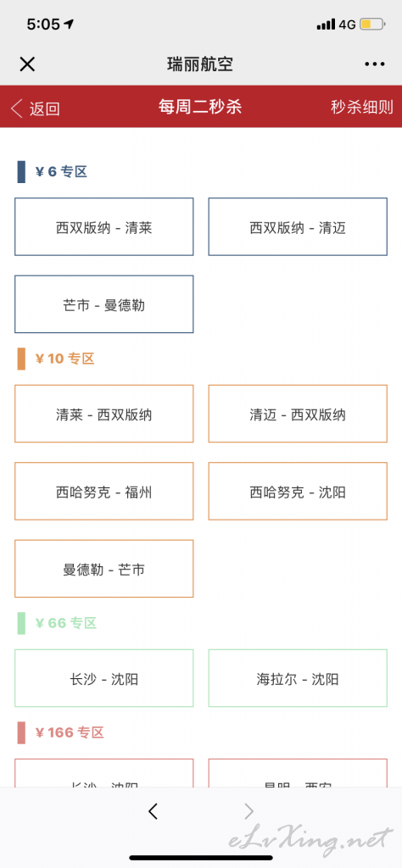The height and width of the screenshot is (868, 402).
Task: Choose the 芒市 - 曼德勒 flight
Action: point(104,304)
